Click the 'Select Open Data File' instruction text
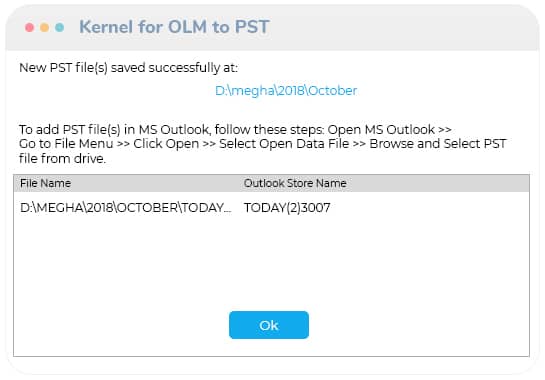The image size is (545, 380). point(284,144)
